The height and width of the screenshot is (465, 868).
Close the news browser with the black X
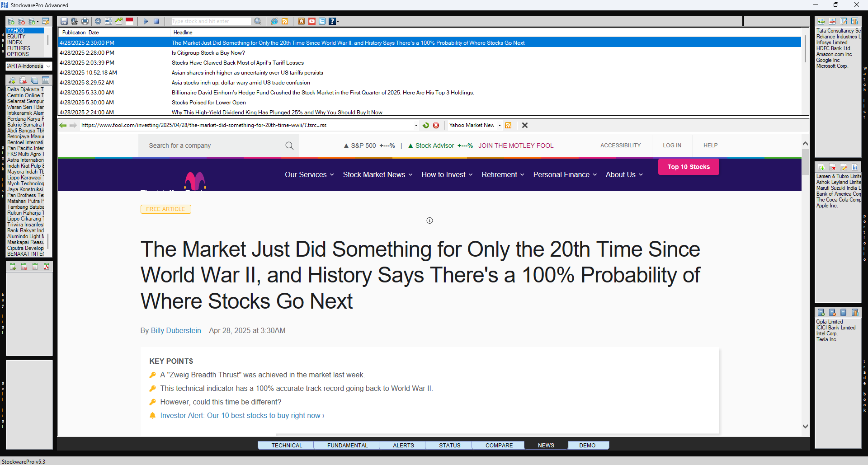525,125
